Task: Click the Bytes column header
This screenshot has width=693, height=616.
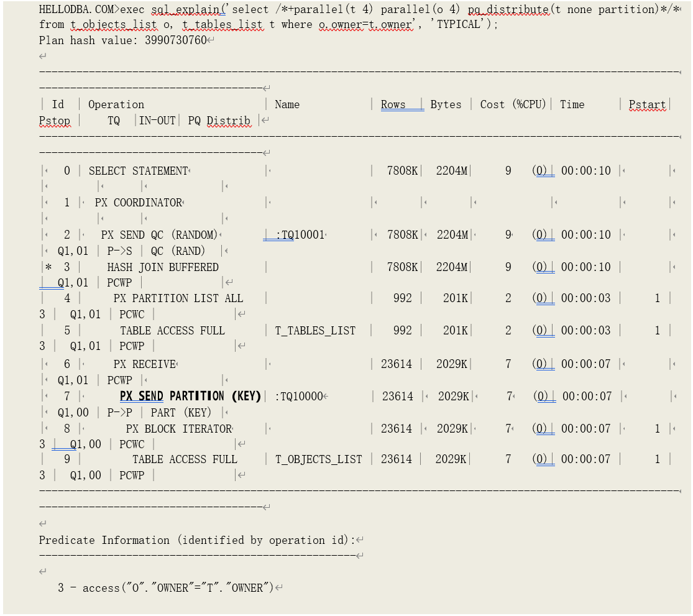Action: (x=446, y=104)
